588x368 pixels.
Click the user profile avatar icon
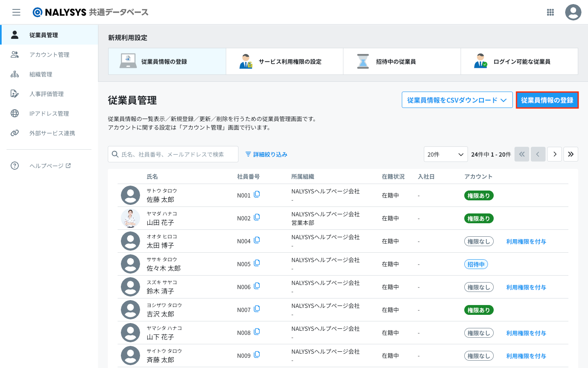point(573,12)
